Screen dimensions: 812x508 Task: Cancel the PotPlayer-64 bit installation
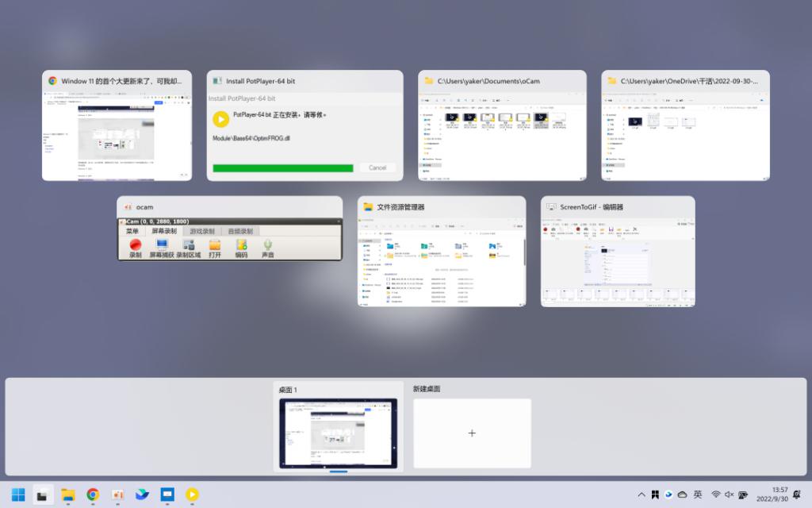pos(378,167)
